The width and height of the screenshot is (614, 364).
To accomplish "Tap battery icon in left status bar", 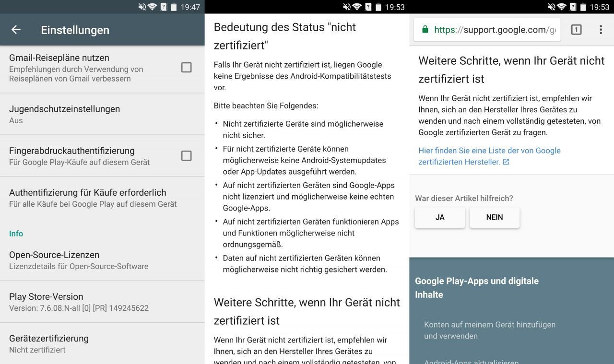I will [174, 7].
